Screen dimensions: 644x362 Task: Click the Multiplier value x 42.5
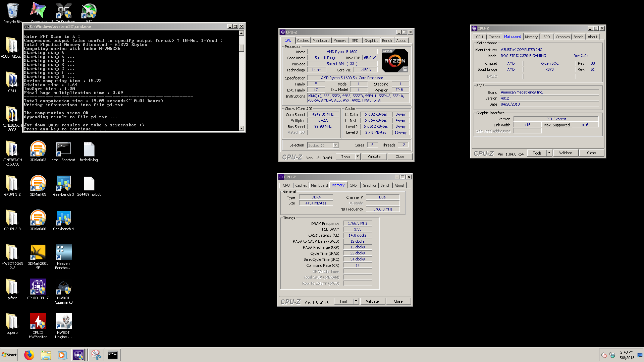(323, 120)
